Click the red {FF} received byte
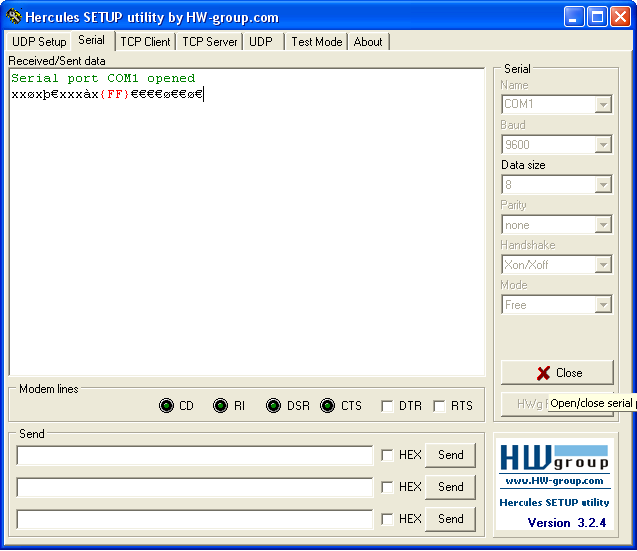 115,94
